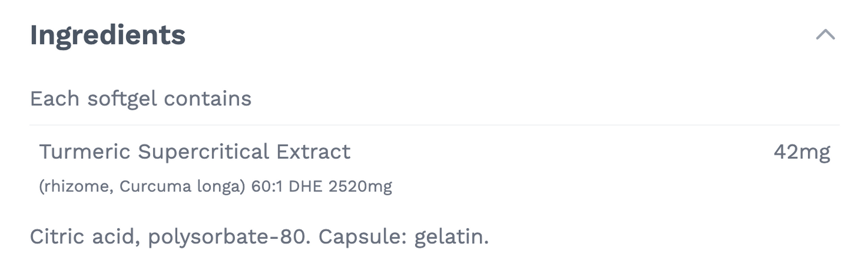Click the "Capsule:" label text
This screenshot has width=868, height=263.
coord(363,237)
